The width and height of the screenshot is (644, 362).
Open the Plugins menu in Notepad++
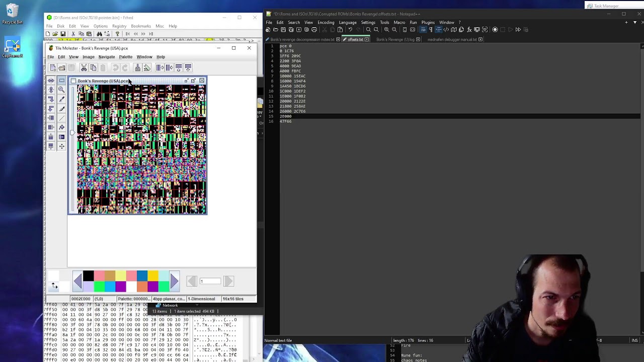428,22
